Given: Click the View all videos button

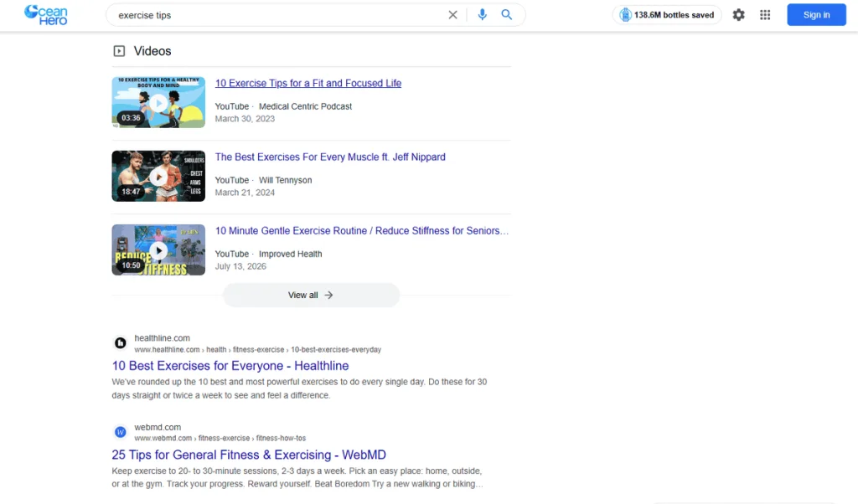Looking at the screenshot, I should [x=311, y=295].
